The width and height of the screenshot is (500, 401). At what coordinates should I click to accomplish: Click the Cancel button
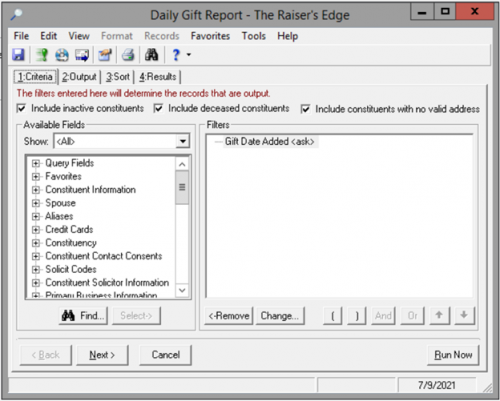(166, 355)
